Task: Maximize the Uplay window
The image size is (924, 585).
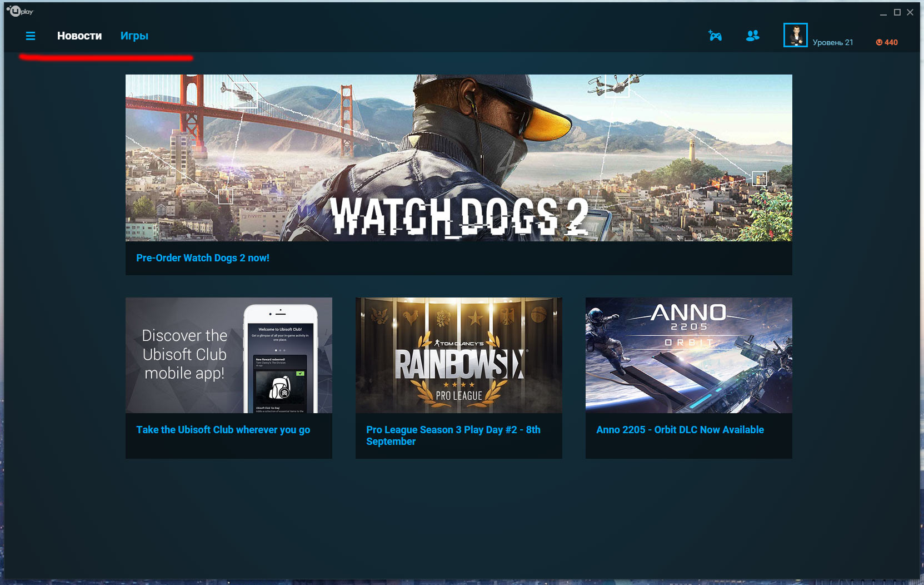Action: click(x=897, y=12)
